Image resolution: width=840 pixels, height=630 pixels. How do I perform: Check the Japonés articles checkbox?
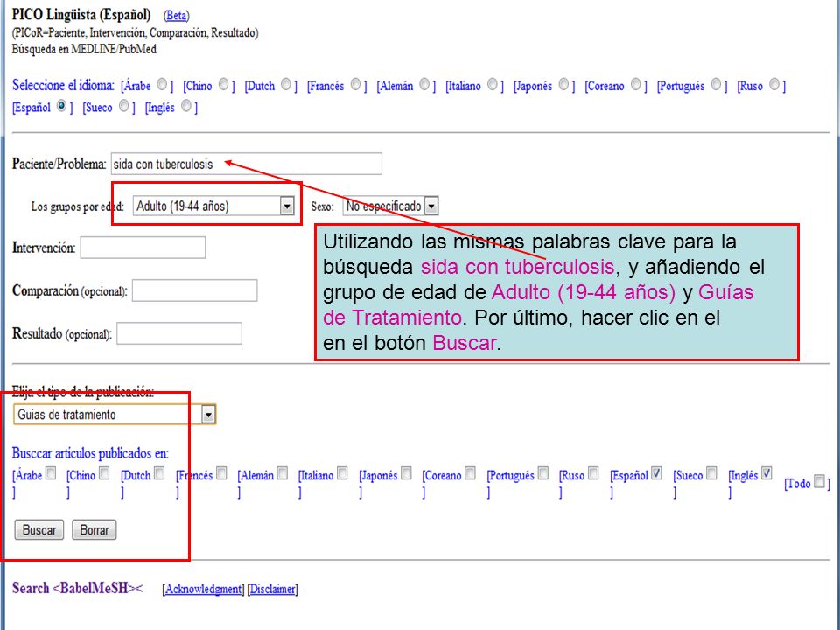(406, 473)
